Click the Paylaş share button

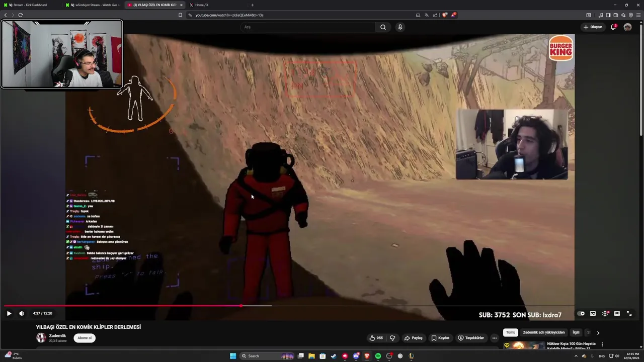(x=414, y=338)
